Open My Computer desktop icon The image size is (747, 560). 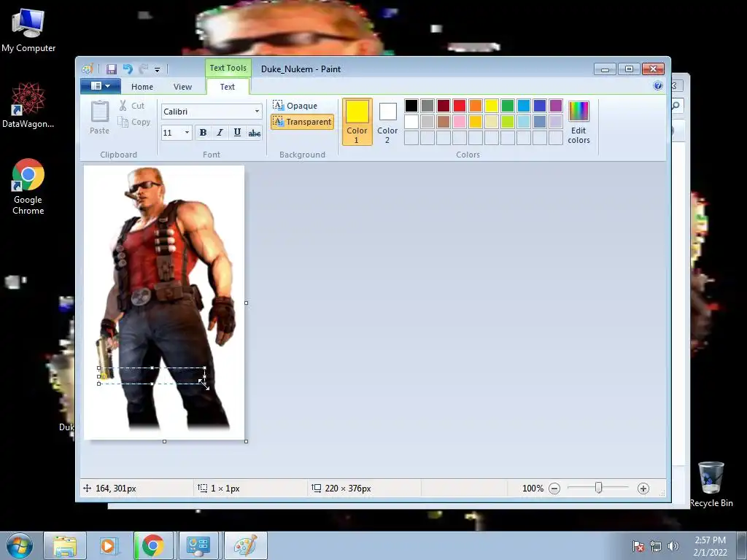click(28, 31)
